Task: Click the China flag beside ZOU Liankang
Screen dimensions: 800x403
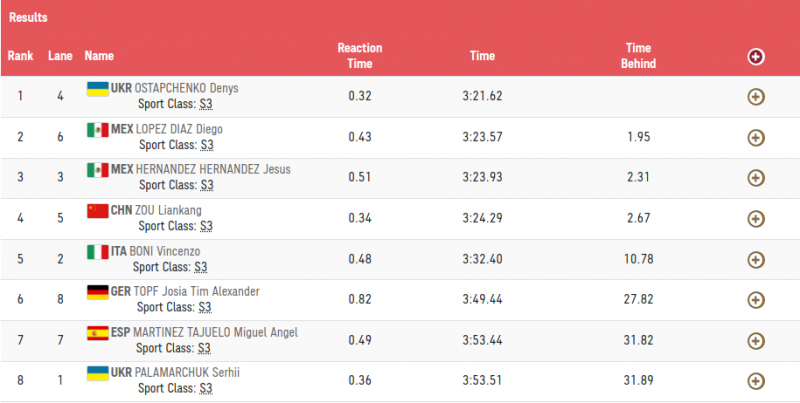Action: (97, 211)
